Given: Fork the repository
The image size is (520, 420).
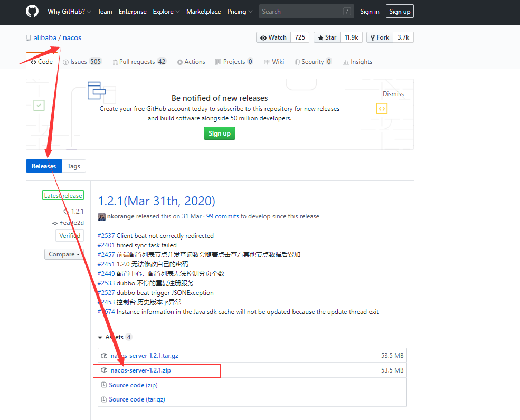Looking at the screenshot, I should pyautogui.click(x=380, y=37).
